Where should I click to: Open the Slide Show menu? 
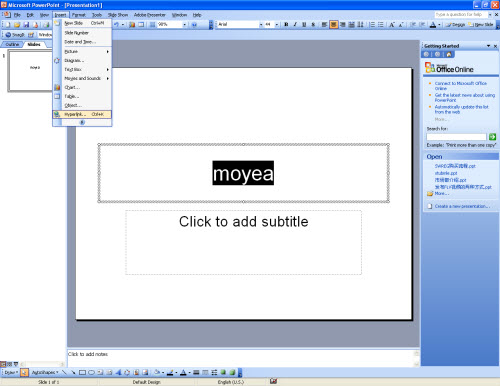pos(118,15)
